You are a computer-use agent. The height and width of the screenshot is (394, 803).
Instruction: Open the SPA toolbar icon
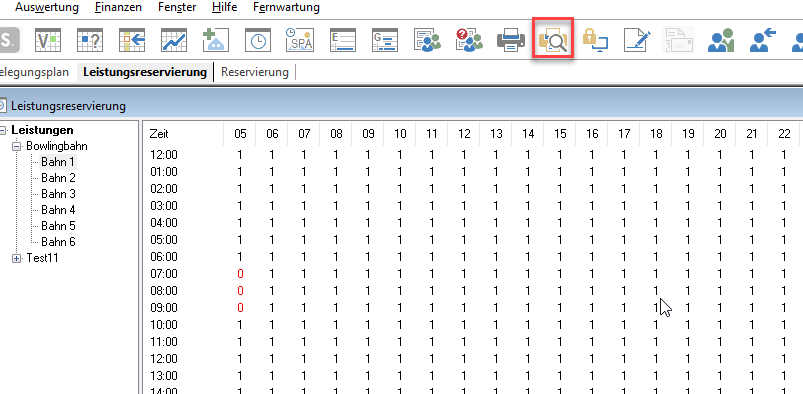click(300, 40)
